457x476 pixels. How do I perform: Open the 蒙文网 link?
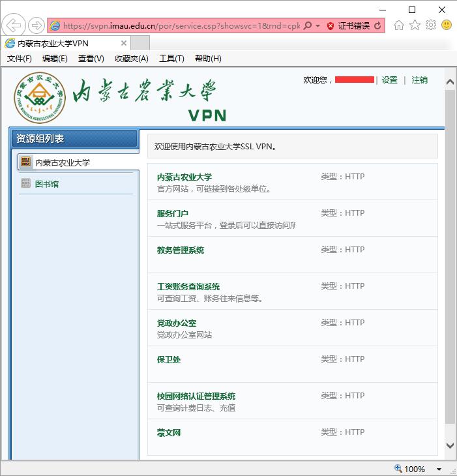[x=168, y=432]
